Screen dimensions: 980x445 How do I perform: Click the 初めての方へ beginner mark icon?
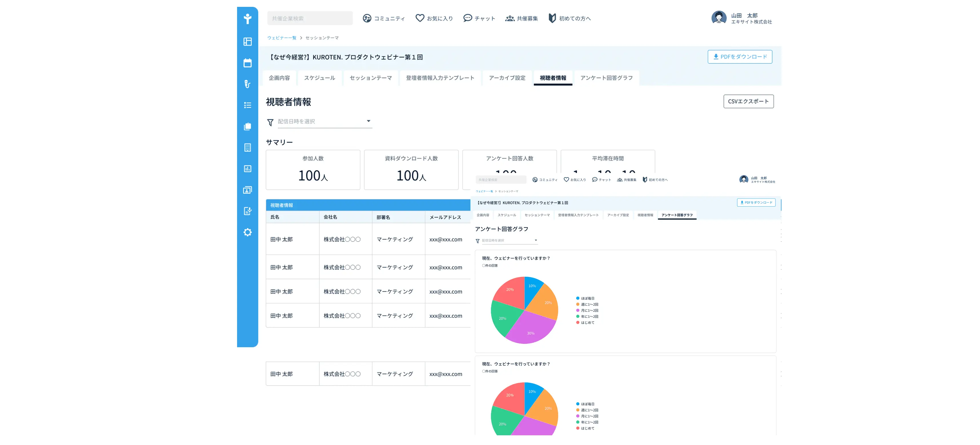click(x=552, y=18)
